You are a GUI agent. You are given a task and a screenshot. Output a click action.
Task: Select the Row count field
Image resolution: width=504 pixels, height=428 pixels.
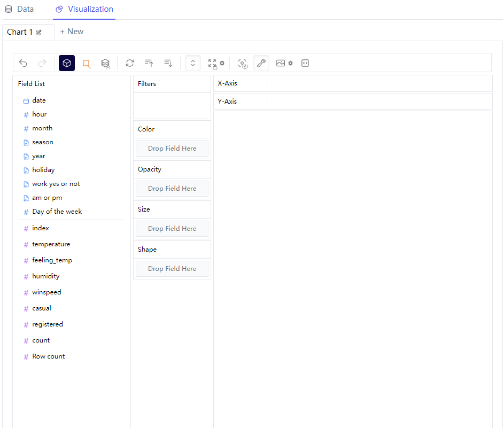pos(49,356)
